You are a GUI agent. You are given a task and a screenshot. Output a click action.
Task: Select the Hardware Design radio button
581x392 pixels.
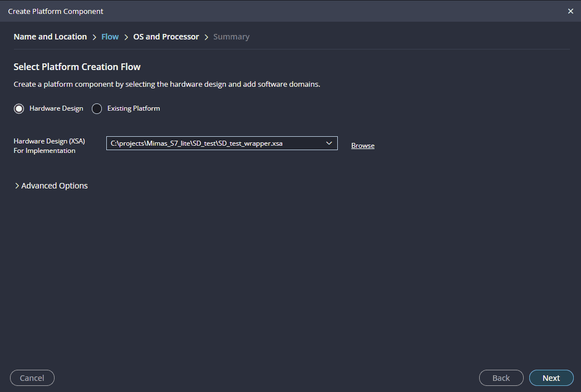point(19,108)
